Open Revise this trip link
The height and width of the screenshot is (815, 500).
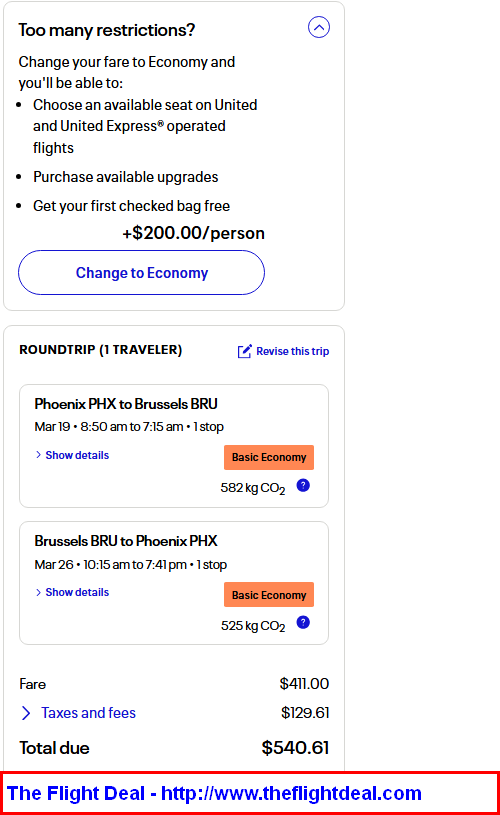coord(293,351)
